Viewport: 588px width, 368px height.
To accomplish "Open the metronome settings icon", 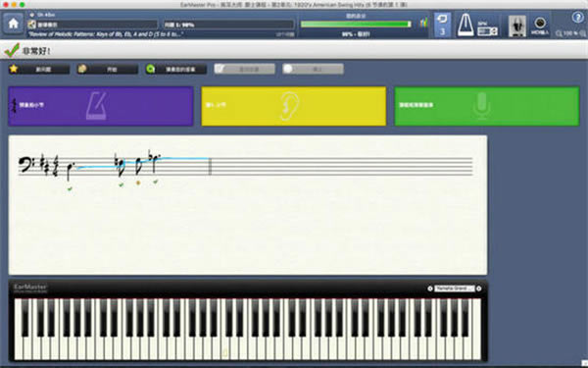I will [465, 25].
